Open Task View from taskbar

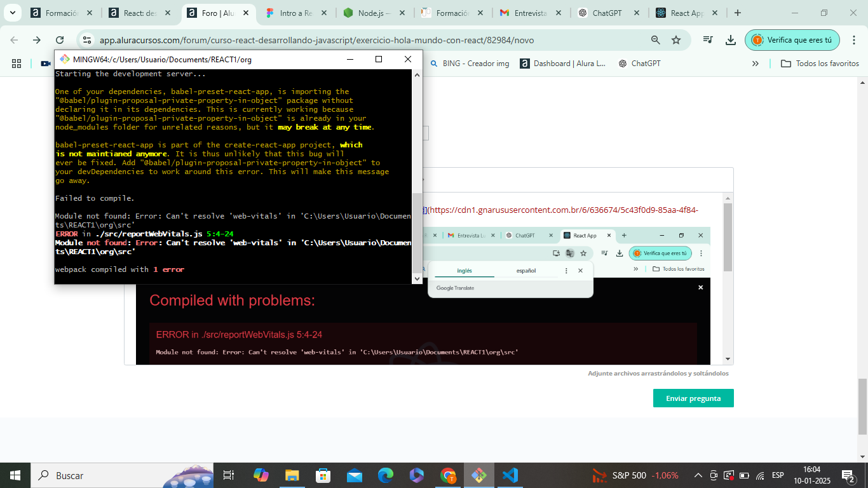(229, 475)
